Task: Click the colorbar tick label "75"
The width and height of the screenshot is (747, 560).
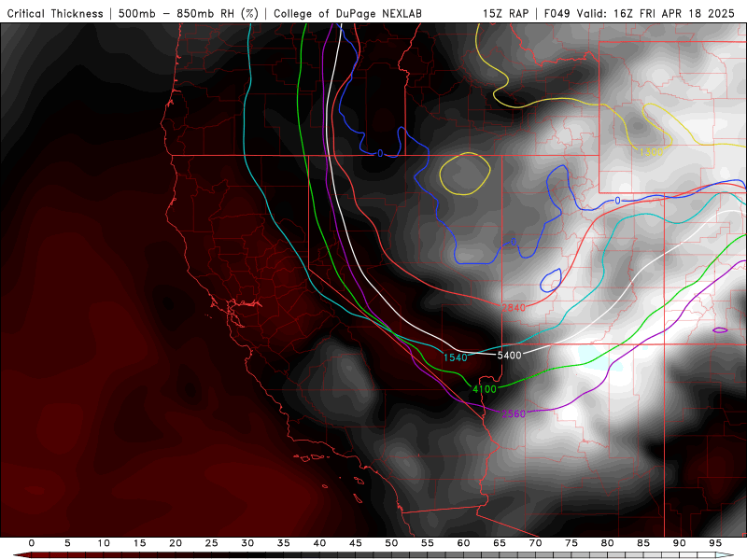Action: (x=571, y=543)
